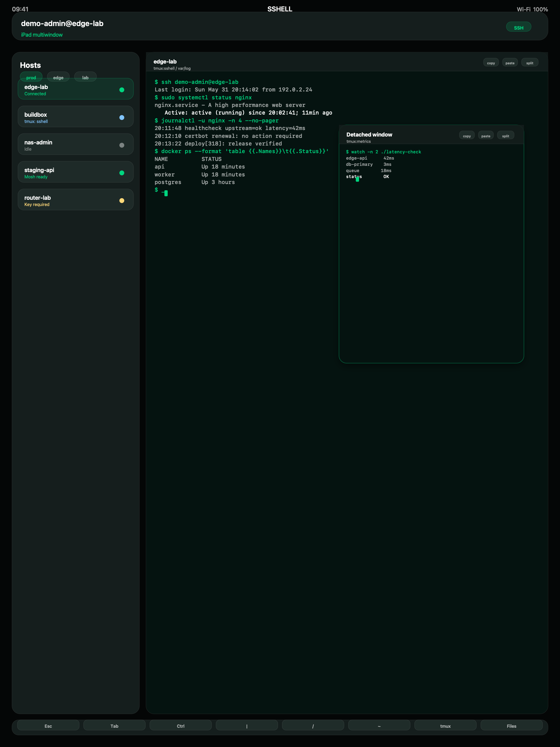Click split in Detached window header
560x747 pixels.
(505, 136)
